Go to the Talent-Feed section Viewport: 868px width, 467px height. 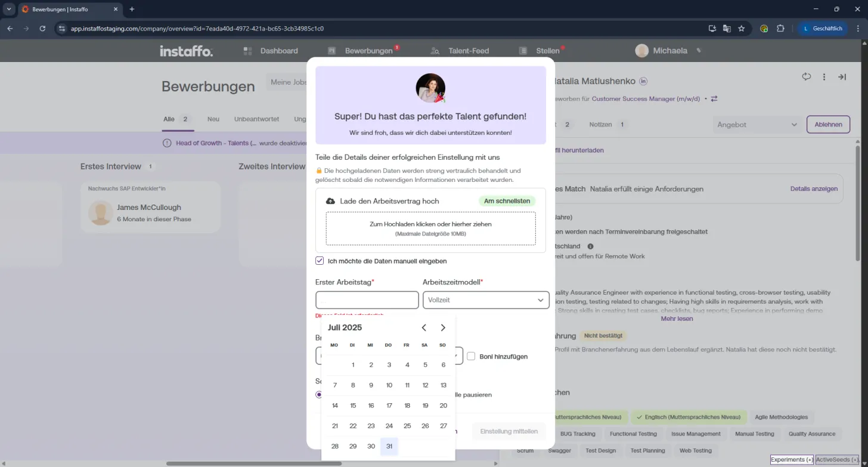[460, 51]
